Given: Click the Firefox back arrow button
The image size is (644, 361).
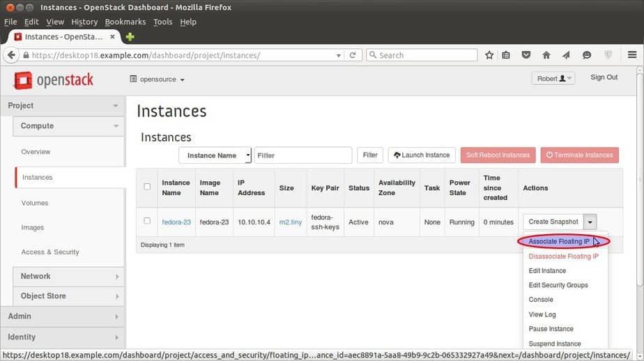Looking at the screenshot, I should [11, 55].
